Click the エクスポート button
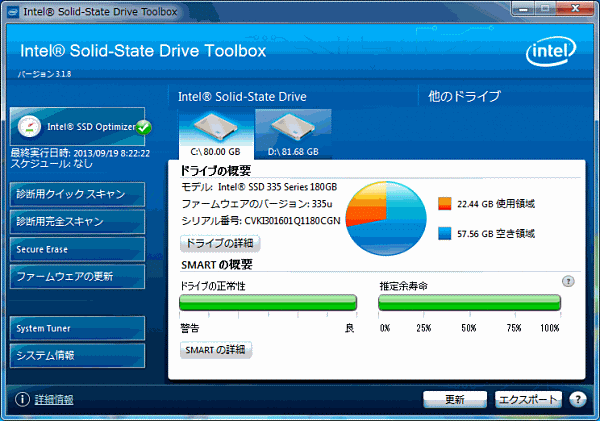 pos(528,400)
